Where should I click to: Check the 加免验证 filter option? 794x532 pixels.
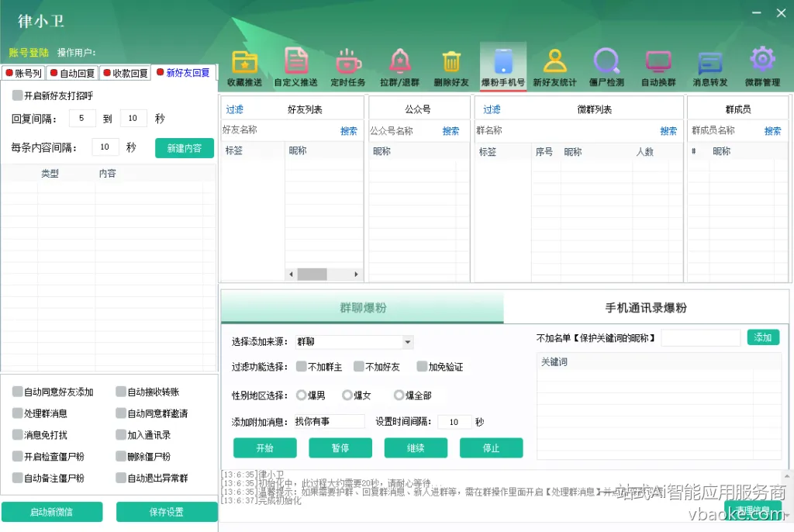coord(422,366)
